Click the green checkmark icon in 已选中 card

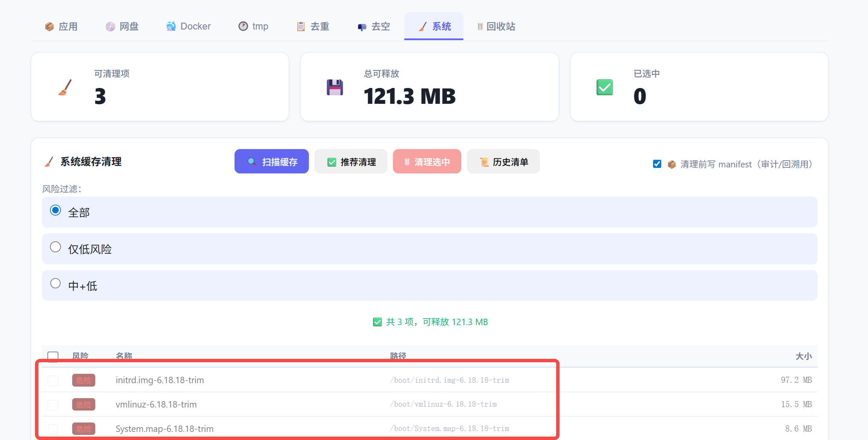point(604,88)
